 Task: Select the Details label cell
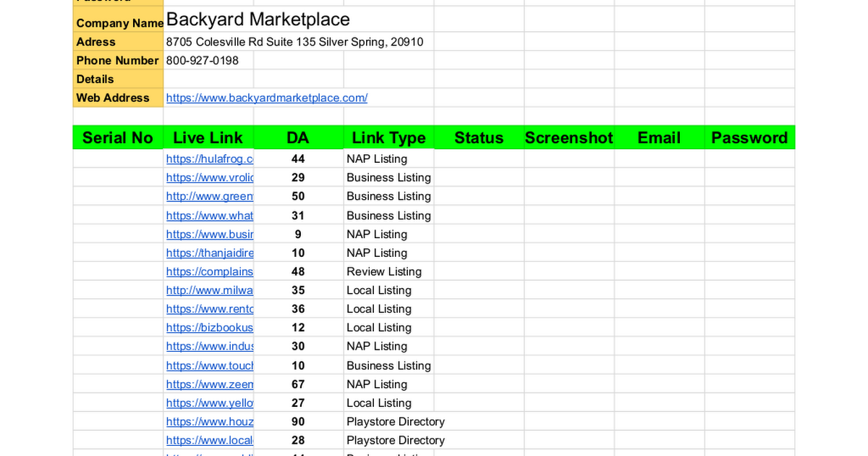[x=118, y=80]
